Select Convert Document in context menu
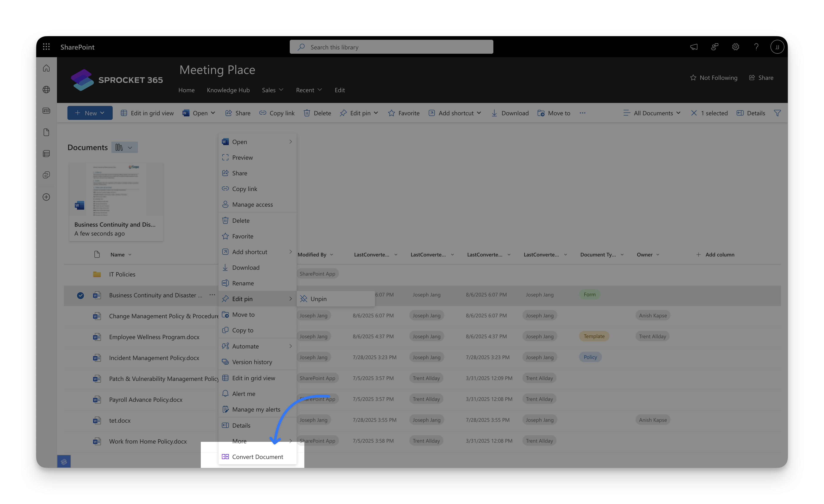Viewport: 824px width, 504px height. 258,457
